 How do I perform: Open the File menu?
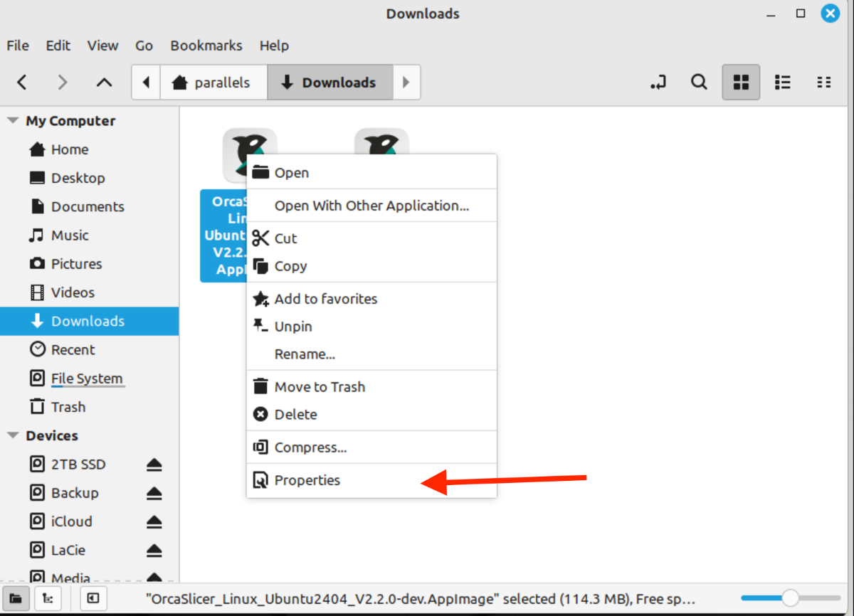point(18,46)
